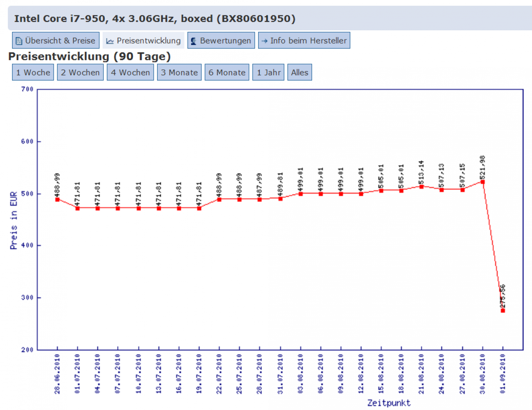Click the 471,81 data point on 10.07.2010

click(138, 208)
